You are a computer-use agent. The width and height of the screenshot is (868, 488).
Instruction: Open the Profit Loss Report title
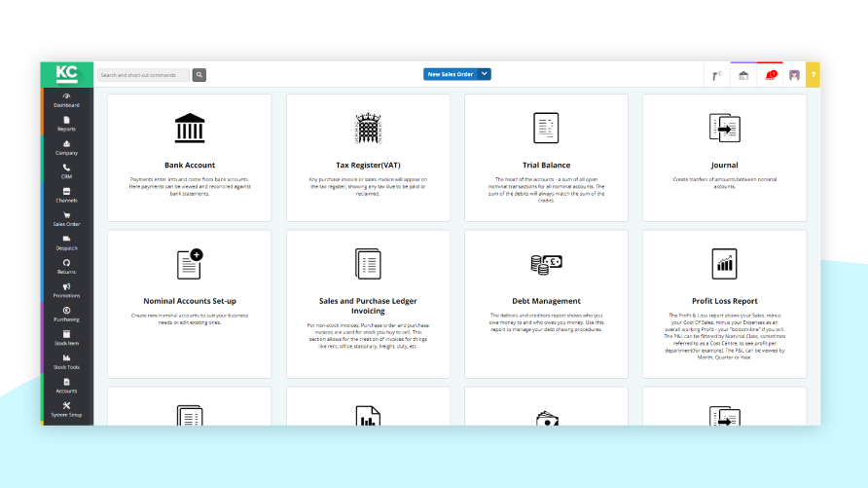pos(725,301)
